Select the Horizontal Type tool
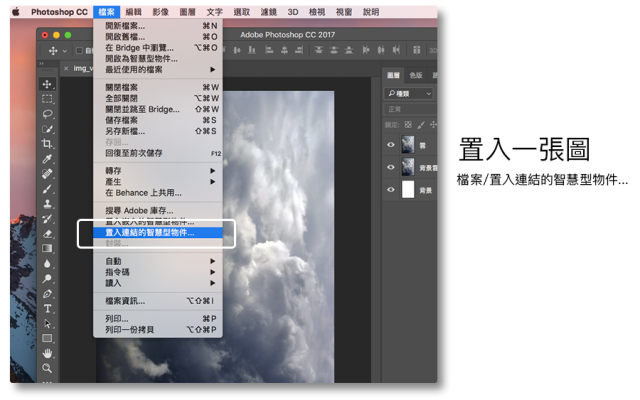Screen dimensions: 640x400 (x=47, y=308)
